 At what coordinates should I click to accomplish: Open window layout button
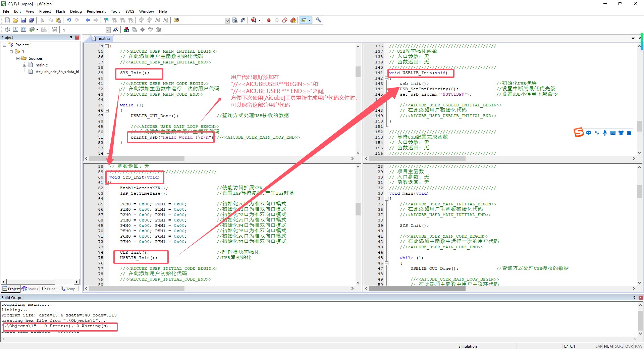click(x=304, y=20)
